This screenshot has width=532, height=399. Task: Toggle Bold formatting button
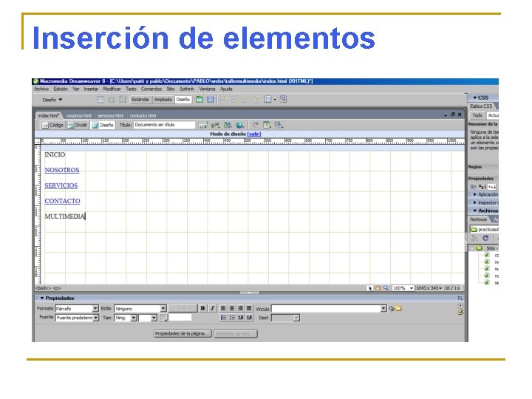[x=202, y=308]
